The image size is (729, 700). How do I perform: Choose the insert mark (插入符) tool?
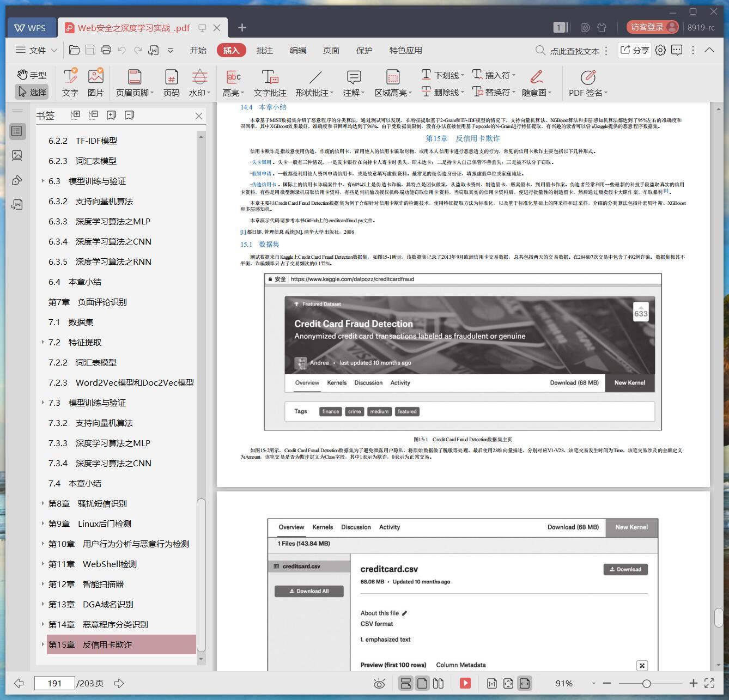pos(494,75)
